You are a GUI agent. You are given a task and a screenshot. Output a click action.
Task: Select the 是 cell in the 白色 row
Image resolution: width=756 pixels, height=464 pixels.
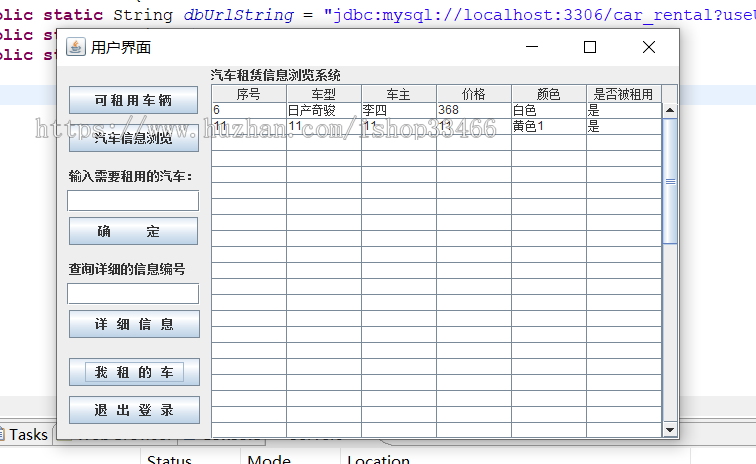(x=624, y=110)
